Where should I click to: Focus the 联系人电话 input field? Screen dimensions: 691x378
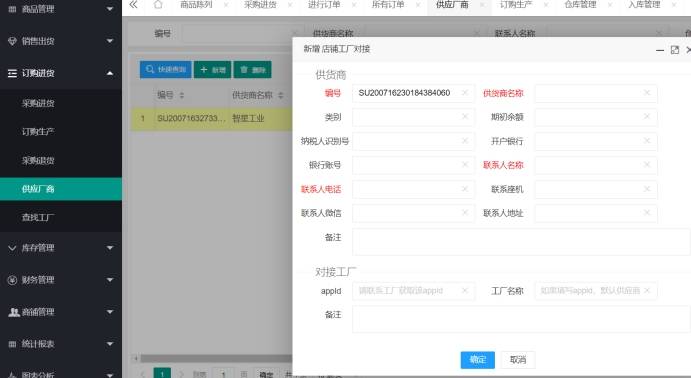pos(413,189)
